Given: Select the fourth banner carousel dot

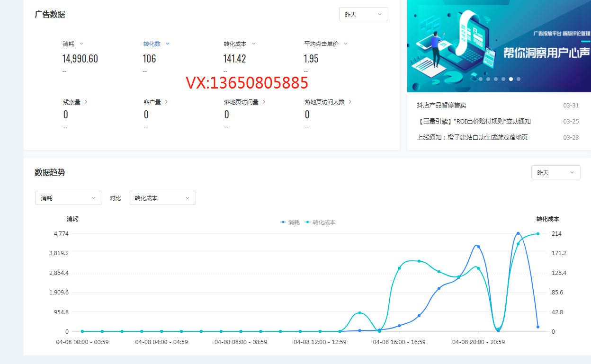Looking at the screenshot, I should coord(503,79).
